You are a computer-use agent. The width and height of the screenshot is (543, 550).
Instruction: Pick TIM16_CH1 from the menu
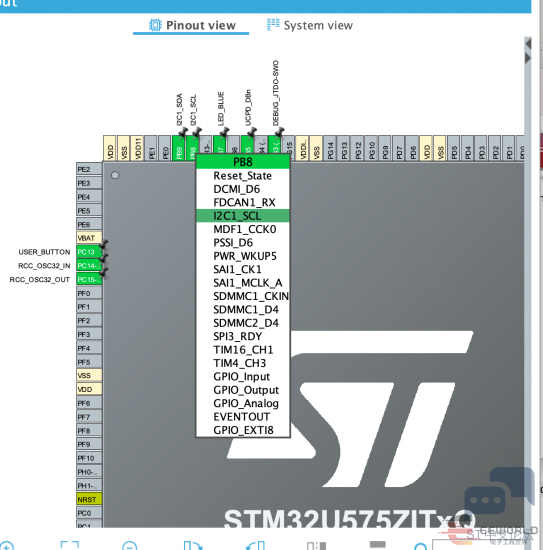[x=243, y=350]
